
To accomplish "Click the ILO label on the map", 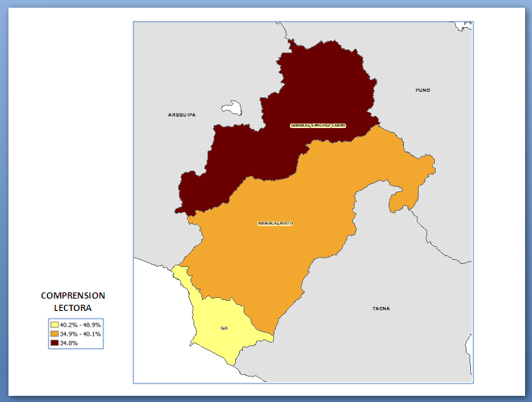I will pos(224,328).
